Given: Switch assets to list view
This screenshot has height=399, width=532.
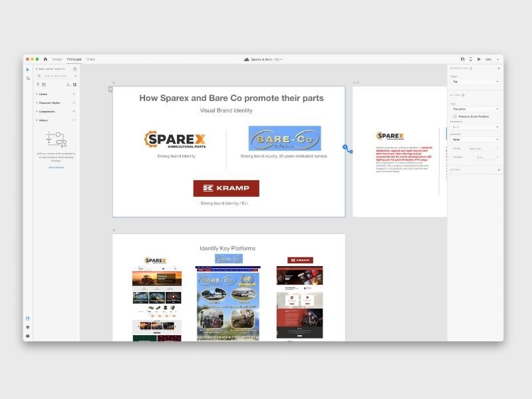Looking at the screenshot, I should tap(69, 84).
